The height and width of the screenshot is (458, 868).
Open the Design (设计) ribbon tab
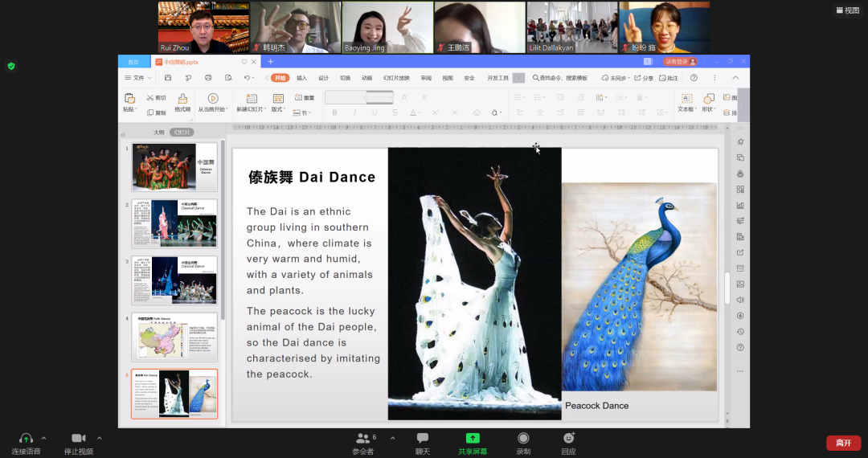[x=323, y=78]
